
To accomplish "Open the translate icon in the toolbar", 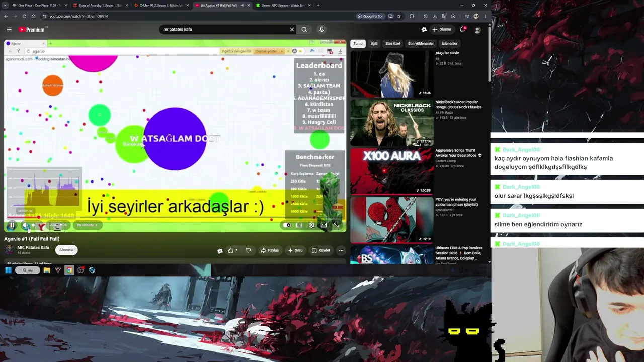I will coord(444,16).
